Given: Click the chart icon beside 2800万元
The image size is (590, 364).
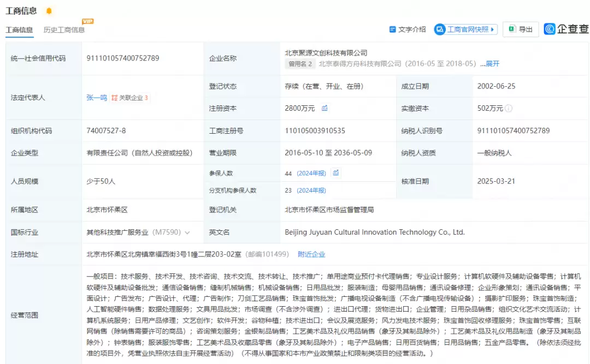Looking at the screenshot, I should [324, 108].
